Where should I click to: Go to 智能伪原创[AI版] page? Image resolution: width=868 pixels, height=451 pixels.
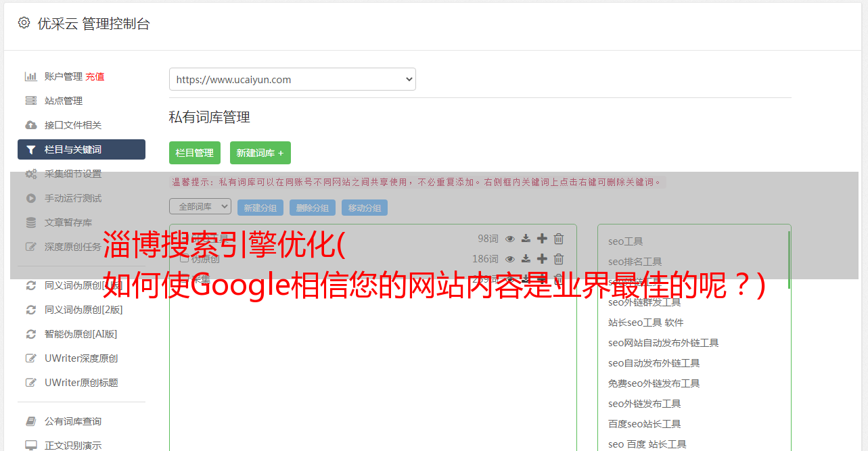click(81, 334)
